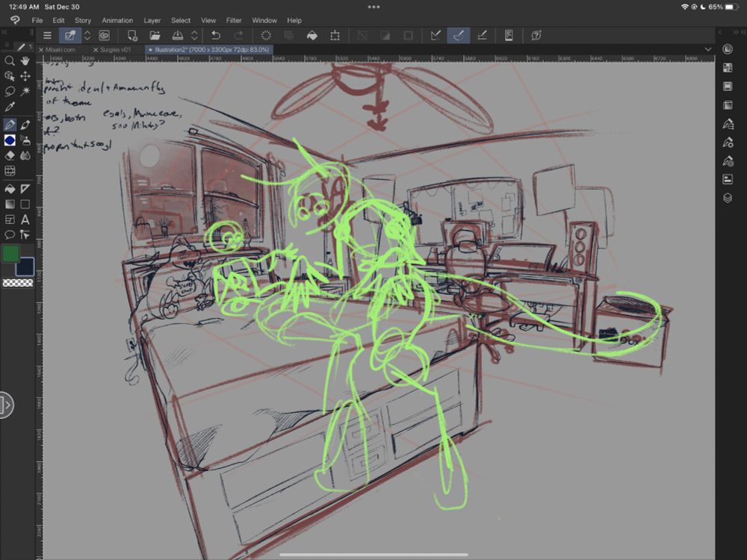Select the Correct line tool
Image resolution: width=747 pixels, height=560 pixels.
[25, 234]
